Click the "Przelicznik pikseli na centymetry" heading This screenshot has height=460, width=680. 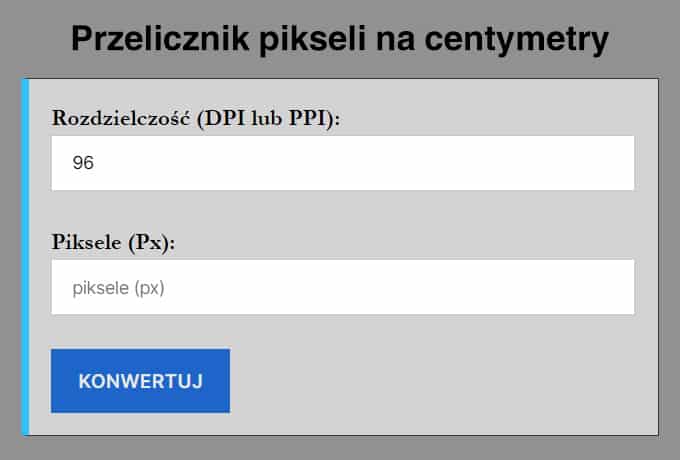pyautogui.click(x=340, y=39)
